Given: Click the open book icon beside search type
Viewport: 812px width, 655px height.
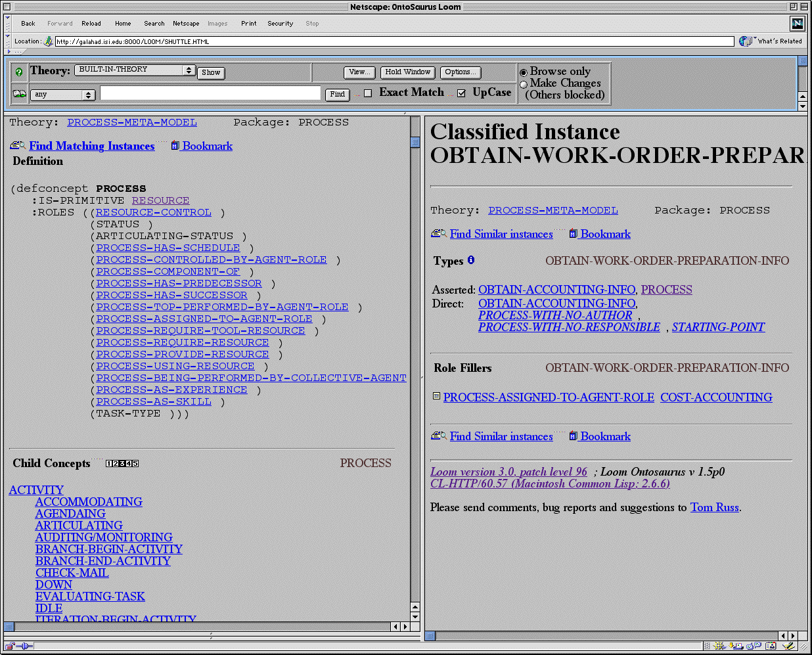Looking at the screenshot, I should 20,94.
